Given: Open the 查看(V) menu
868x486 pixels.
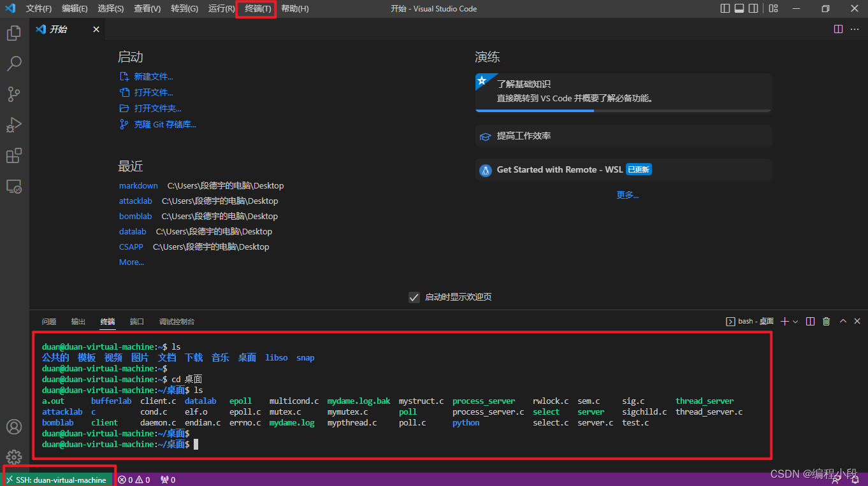Looking at the screenshot, I should click(148, 8).
